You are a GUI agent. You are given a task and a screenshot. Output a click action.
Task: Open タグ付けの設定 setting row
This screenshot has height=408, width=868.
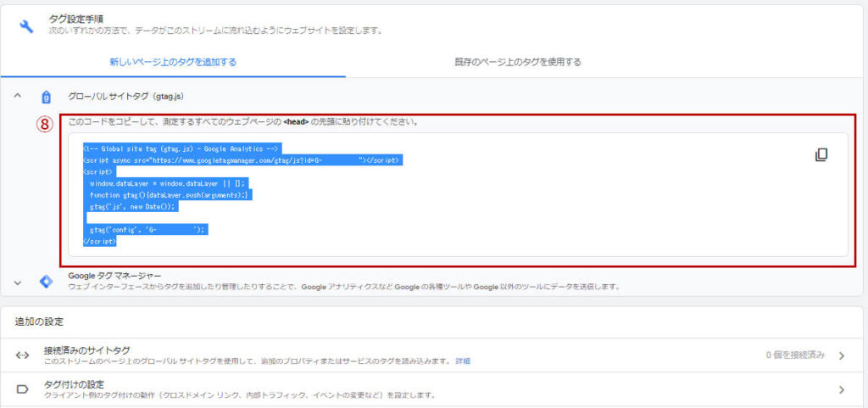coord(431,389)
